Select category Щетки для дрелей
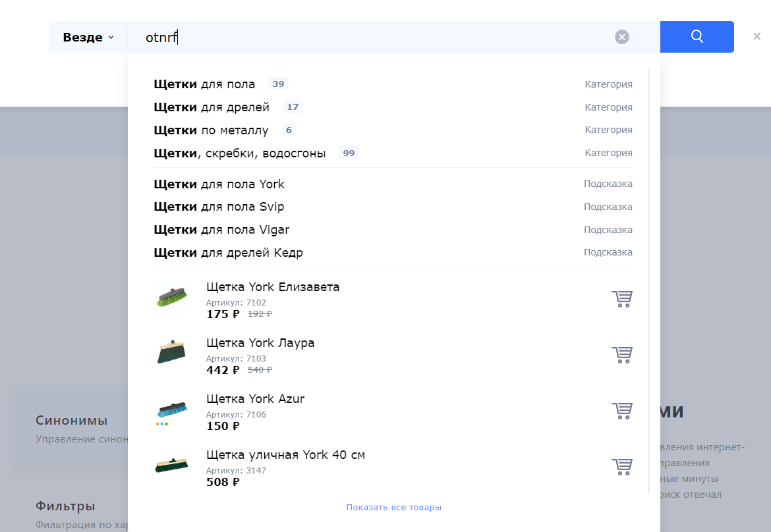 (x=212, y=107)
